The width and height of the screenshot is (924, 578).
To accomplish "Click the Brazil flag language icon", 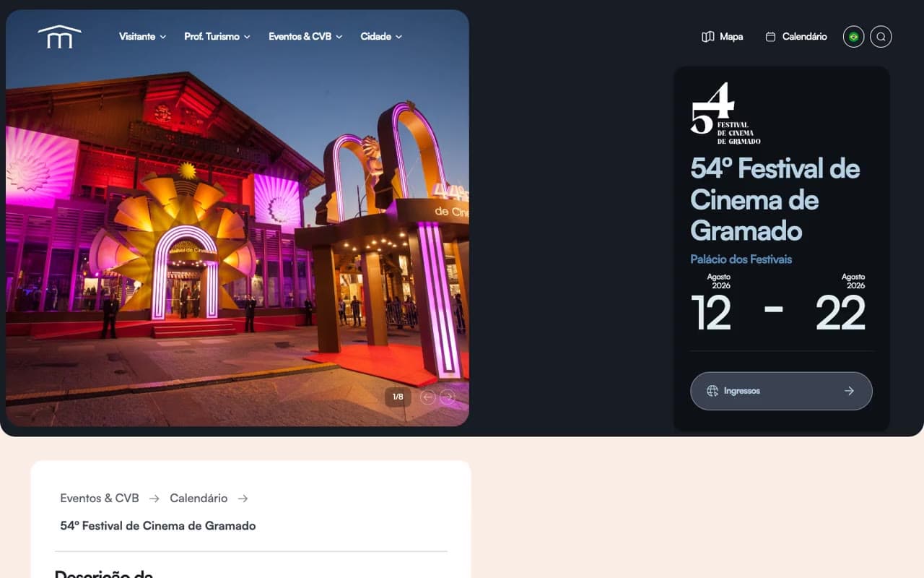I will click(x=854, y=37).
